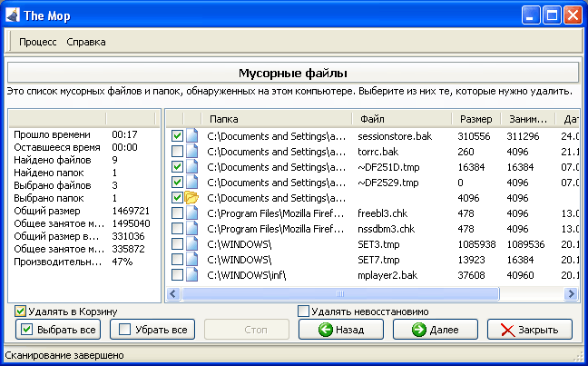
Task: Select the nssdbm3.chk file name
Action: pos(386,229)
